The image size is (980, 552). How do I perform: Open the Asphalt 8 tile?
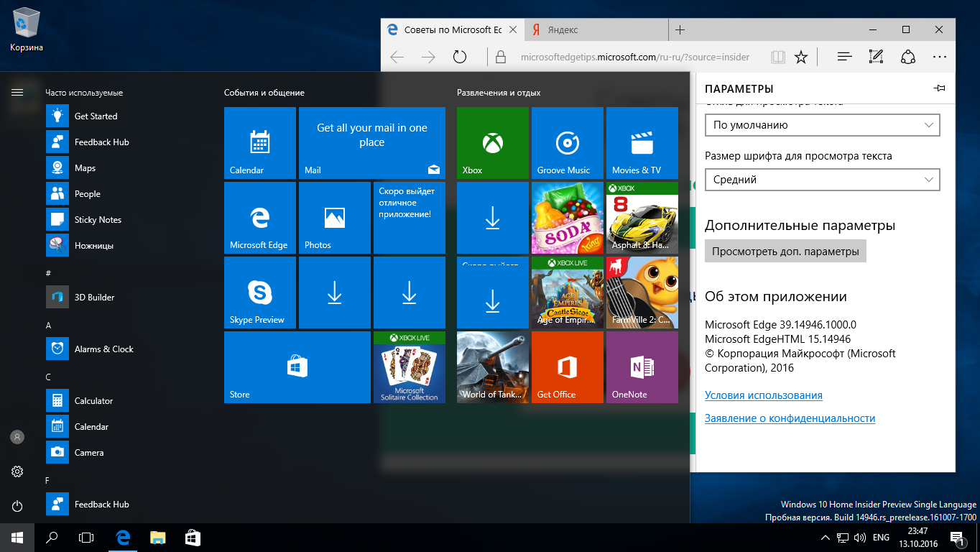coord(642,218)
